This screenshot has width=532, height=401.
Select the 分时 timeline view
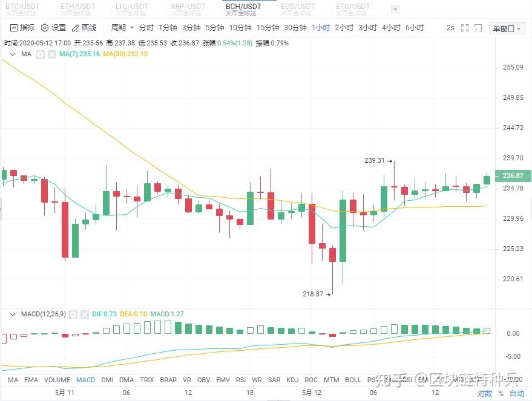(x=146, y=28)
